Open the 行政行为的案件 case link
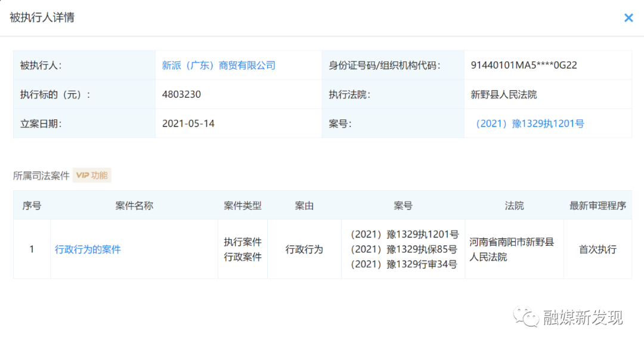 click(88, 249)
